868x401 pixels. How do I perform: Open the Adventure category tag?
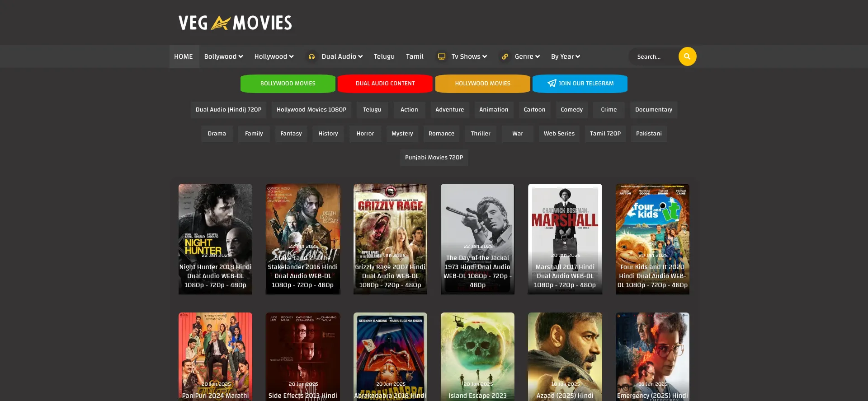[450, 110]
